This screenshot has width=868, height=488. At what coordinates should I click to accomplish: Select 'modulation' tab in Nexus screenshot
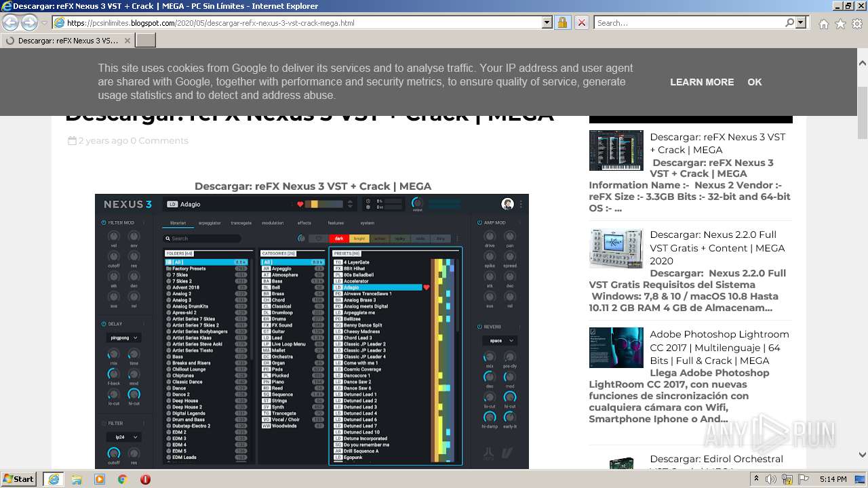coord(273,223)
